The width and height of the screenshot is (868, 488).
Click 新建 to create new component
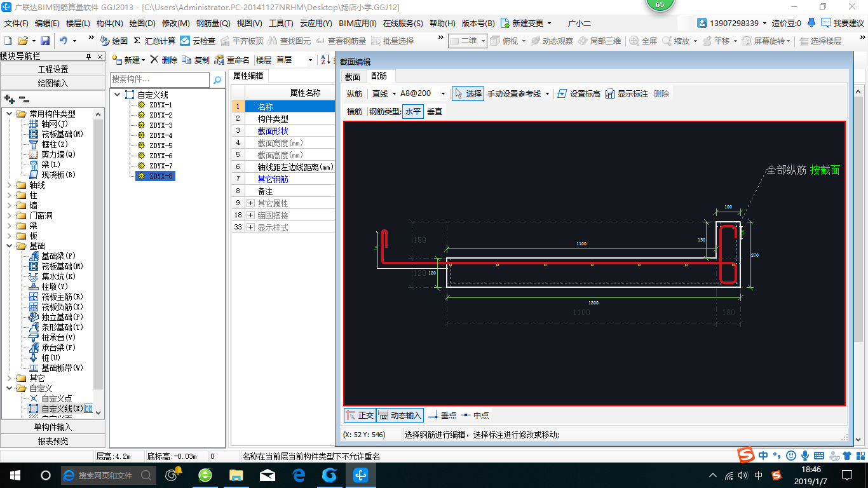pyautogui.click(x=128, y=60)
